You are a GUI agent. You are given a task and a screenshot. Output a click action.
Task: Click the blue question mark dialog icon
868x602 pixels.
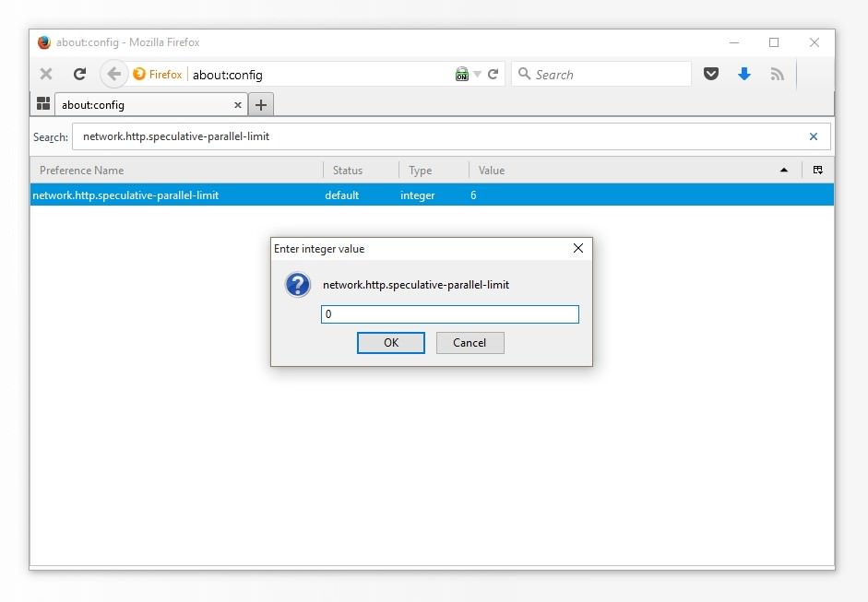click(x=298, y=285)
